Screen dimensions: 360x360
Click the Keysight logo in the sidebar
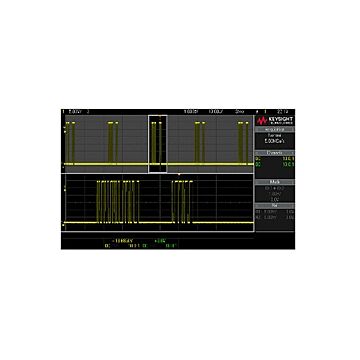[x=275, y=121]
